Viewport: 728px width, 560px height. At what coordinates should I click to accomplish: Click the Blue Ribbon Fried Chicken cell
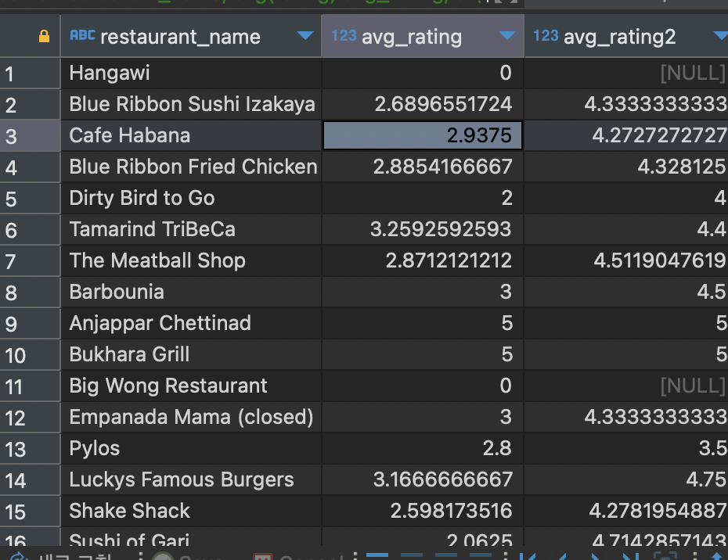(191, 167)
